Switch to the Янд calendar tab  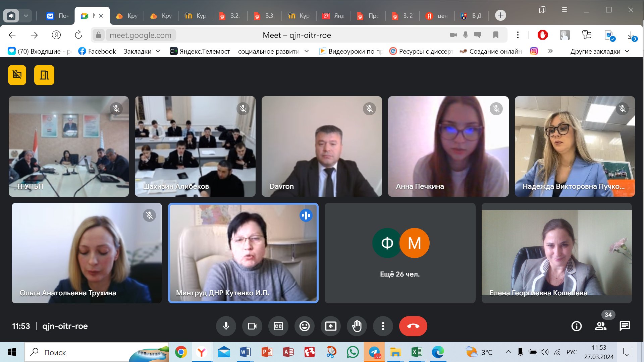(334, 16)
